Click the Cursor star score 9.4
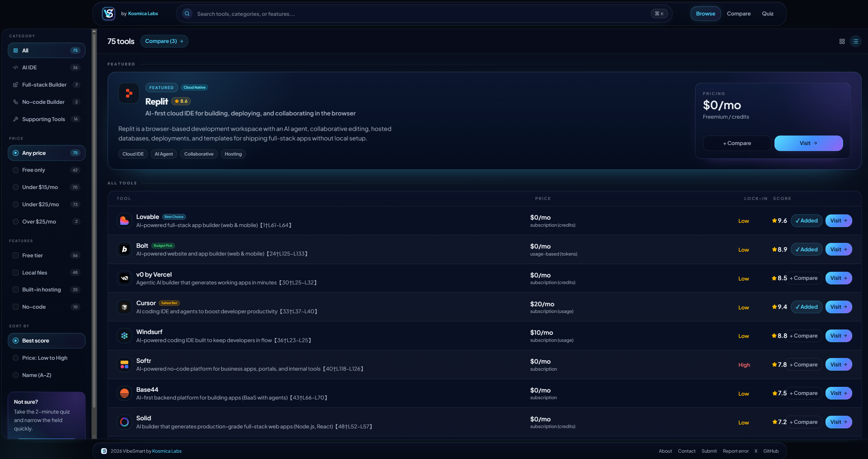 pyautogui.click(x=779, y=307)
